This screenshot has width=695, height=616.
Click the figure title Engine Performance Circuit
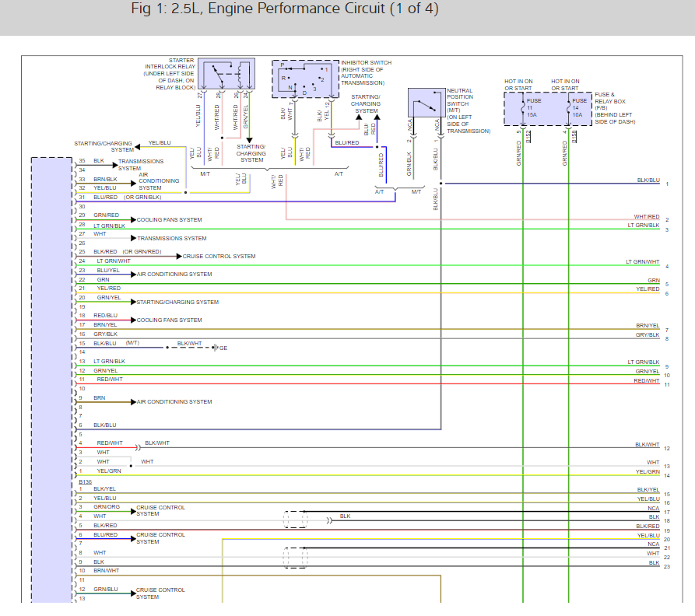pos(295,9)
